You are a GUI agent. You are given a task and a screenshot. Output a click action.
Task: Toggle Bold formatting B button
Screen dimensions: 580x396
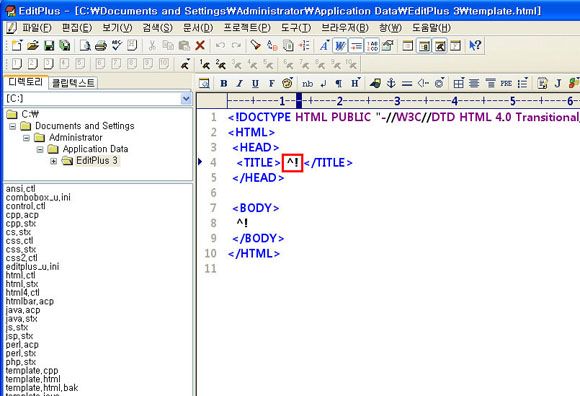coord(224,84)
